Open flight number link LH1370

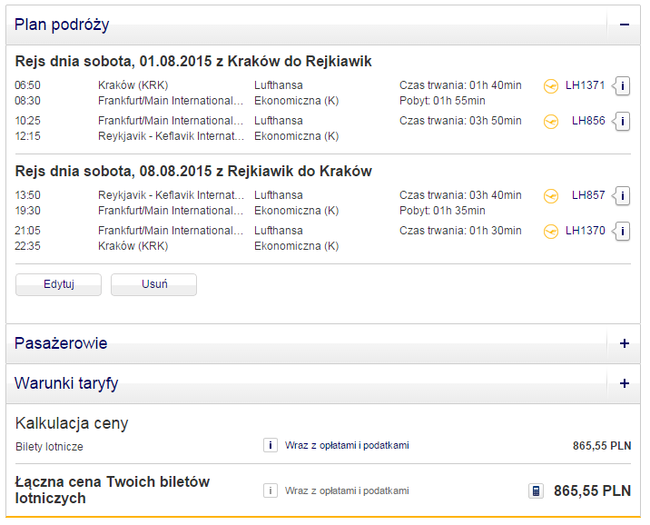[585, 231]
